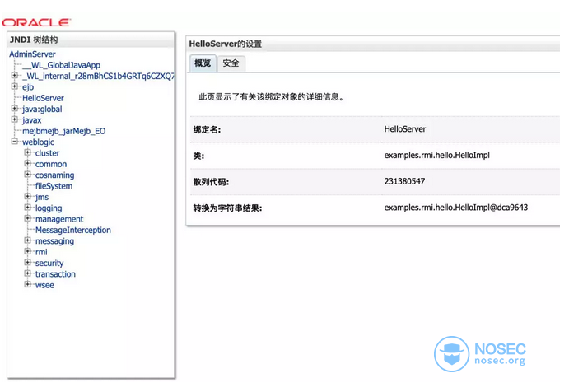The height and width of the screenshot is (392, 569).
Task: Click the examples.rmi.hello.HelloImpl class value
Action: pos(436,155)
